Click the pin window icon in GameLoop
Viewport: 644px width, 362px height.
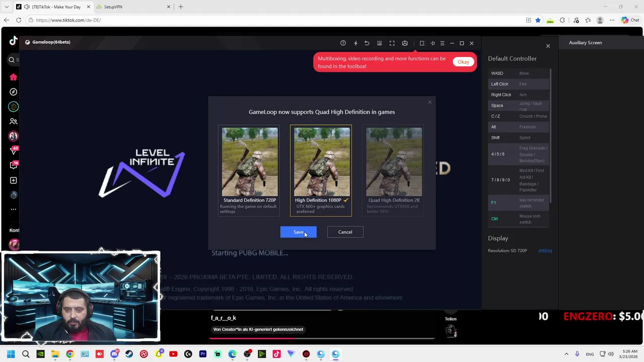tap(432, 43)
